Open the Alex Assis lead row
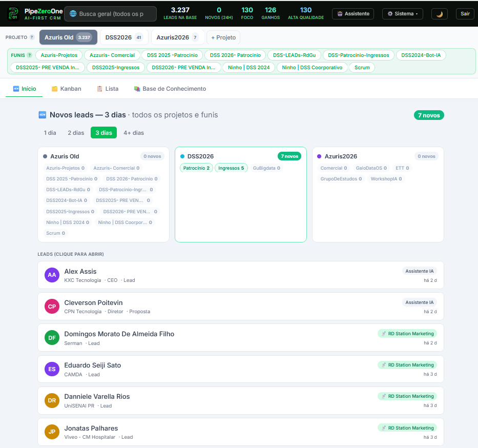Screen dimensions: 478x448 (240, 275)
